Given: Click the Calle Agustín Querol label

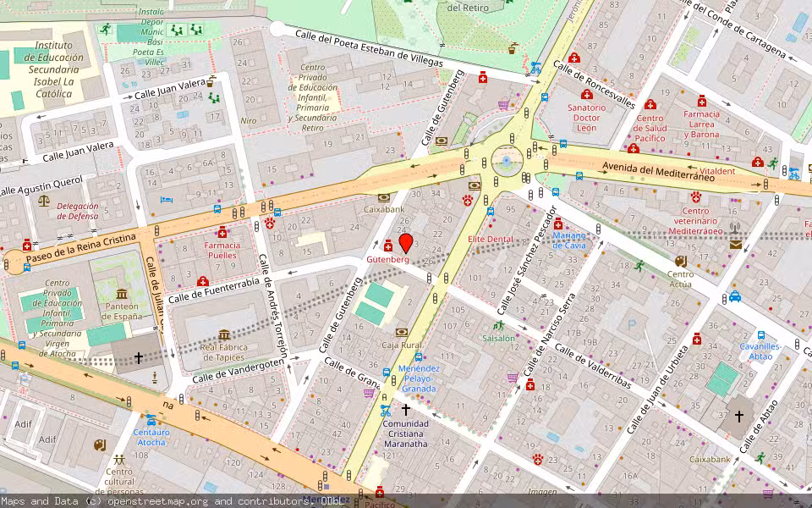Looking at the screenshot, I should pyautogui.click(x=41, y=186).
